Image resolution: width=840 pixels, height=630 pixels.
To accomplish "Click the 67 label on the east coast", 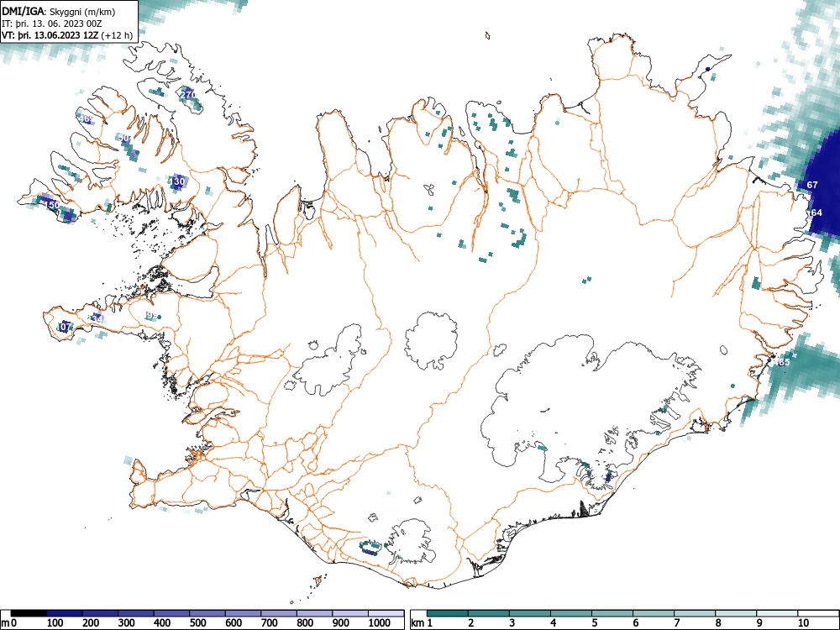I will pos(812,185).
